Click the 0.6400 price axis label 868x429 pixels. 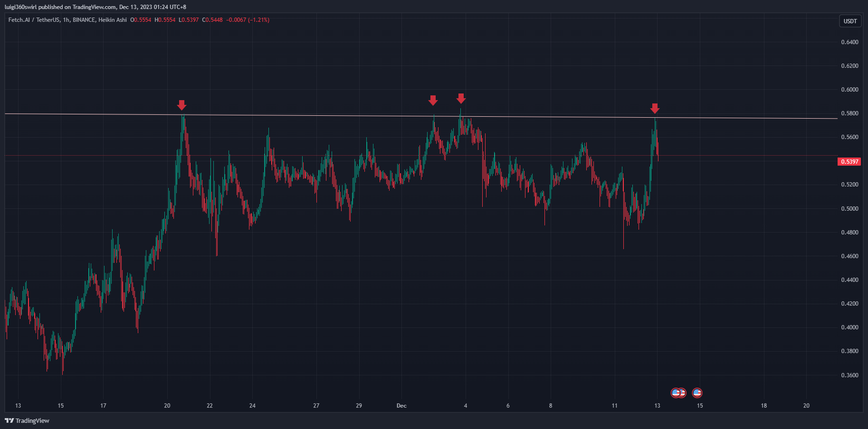849,42
